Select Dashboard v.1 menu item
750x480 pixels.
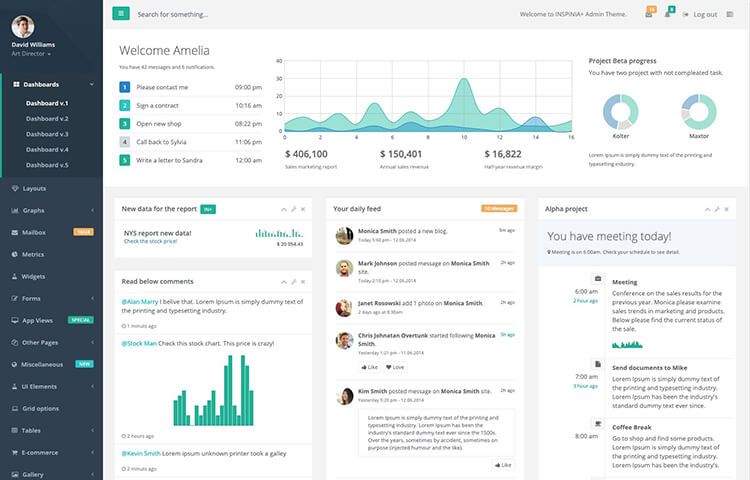pos(47,103)
